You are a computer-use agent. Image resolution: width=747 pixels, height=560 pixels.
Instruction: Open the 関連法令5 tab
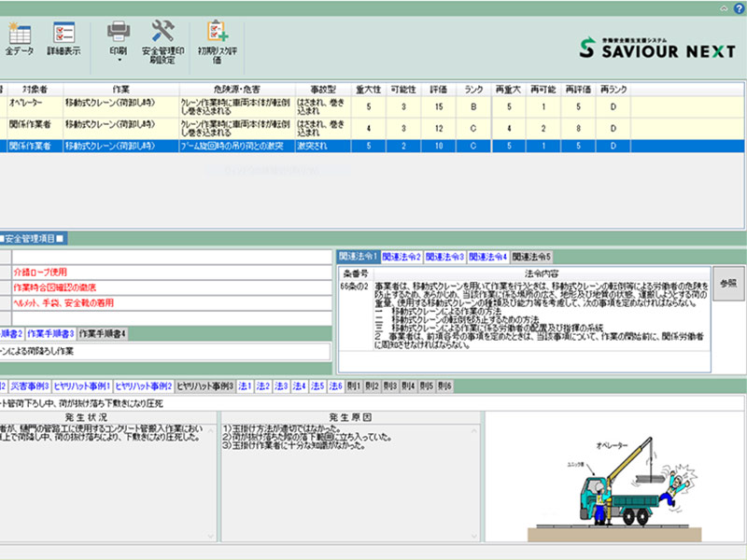(532, 256)
